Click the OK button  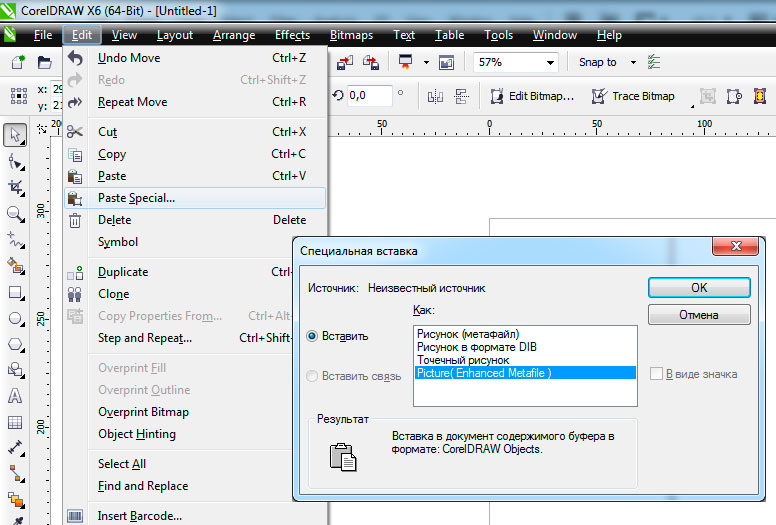pyautogui.click(x=699, y=287)
